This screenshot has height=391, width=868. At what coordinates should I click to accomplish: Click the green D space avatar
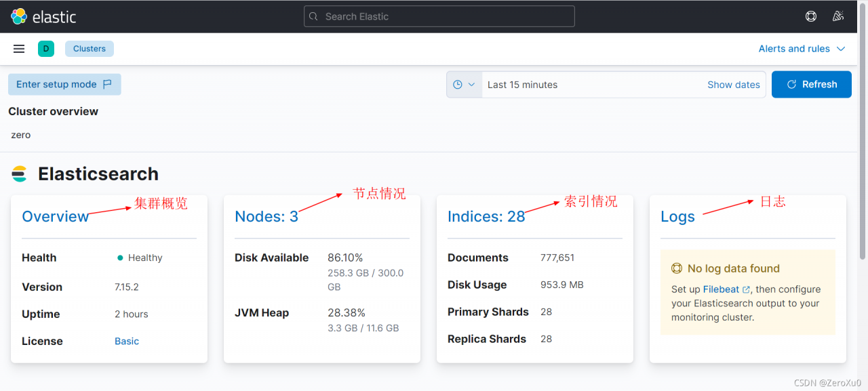click(x=46, y=49)
